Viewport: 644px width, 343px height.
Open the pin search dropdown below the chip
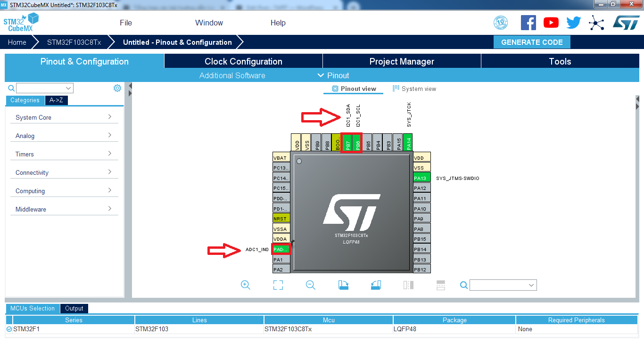point(503,285)
